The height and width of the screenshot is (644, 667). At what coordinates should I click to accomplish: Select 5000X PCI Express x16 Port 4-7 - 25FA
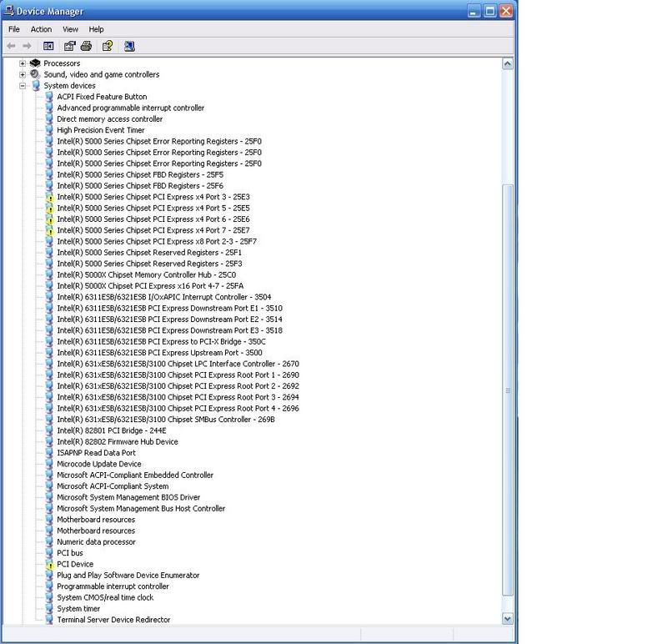[151, 286]
